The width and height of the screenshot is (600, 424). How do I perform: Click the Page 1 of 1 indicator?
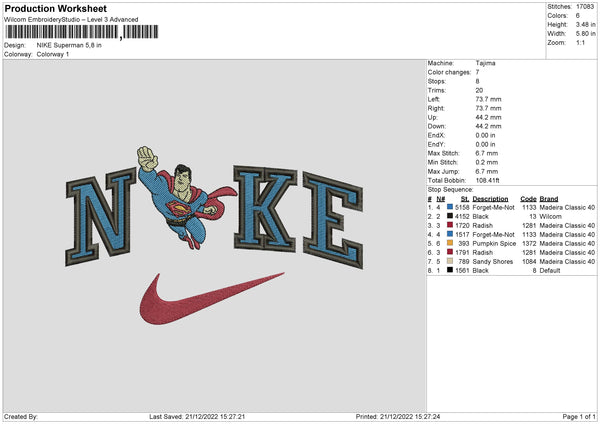(579, 417)
